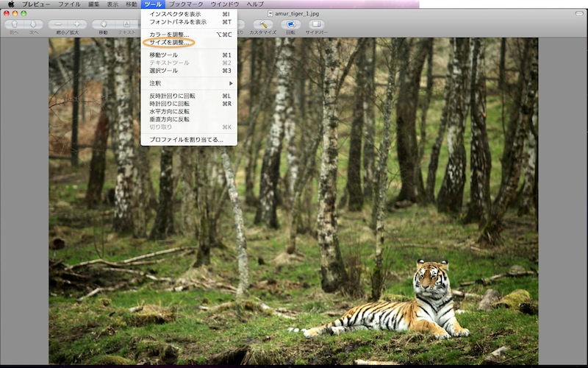Click the toolbar hide pill button
The height and width of the screenshot is (368, 588).
pyautogui.click(x=579, y=13)
